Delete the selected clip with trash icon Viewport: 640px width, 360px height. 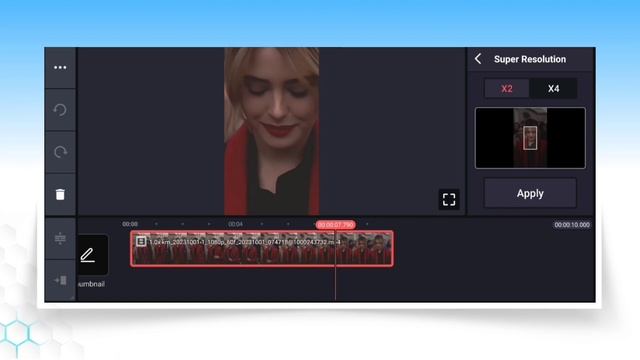pos(60,194)
